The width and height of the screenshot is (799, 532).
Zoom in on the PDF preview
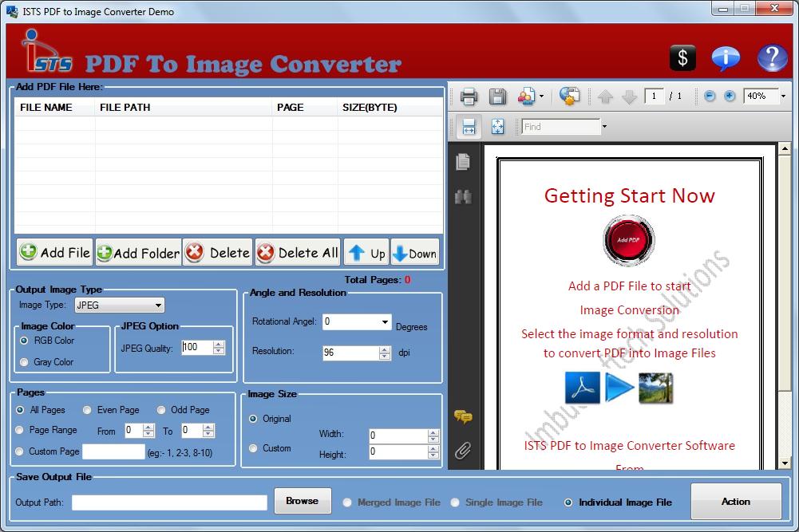pos(728,96)
